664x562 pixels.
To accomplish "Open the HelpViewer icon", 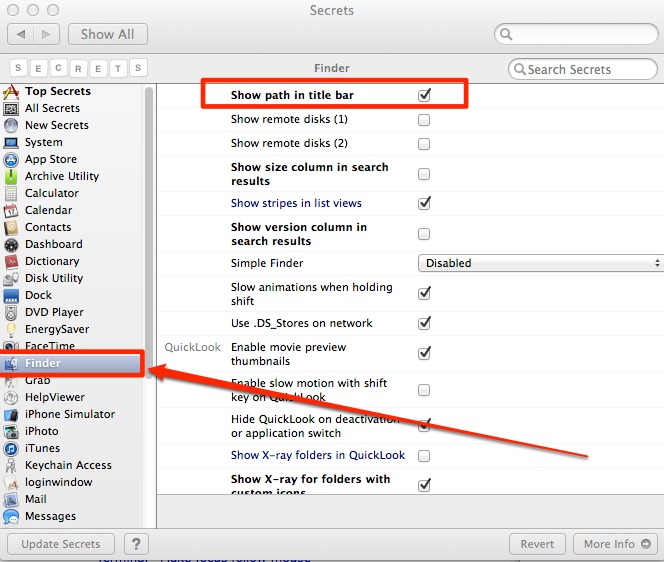I will click(11, 398).
